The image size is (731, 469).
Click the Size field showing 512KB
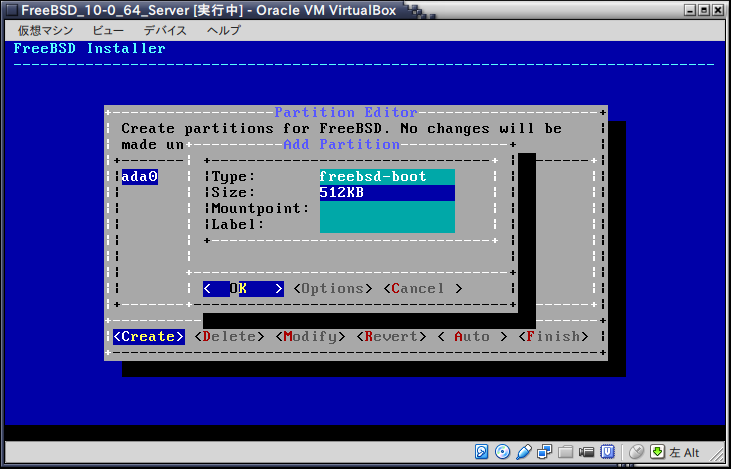tap(386, 193)
